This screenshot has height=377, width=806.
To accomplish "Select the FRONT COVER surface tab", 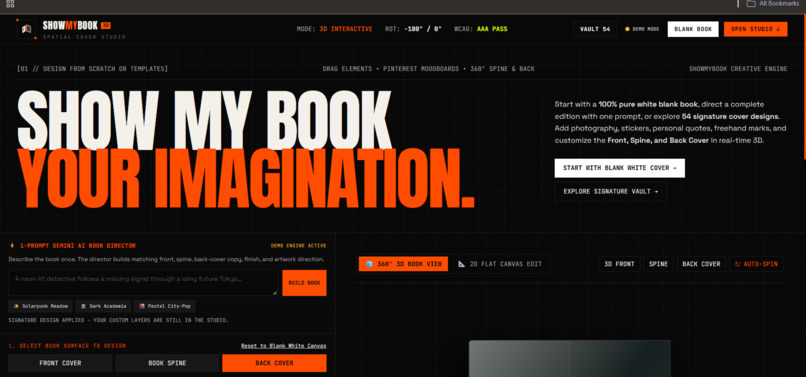I will coord(60,363).
